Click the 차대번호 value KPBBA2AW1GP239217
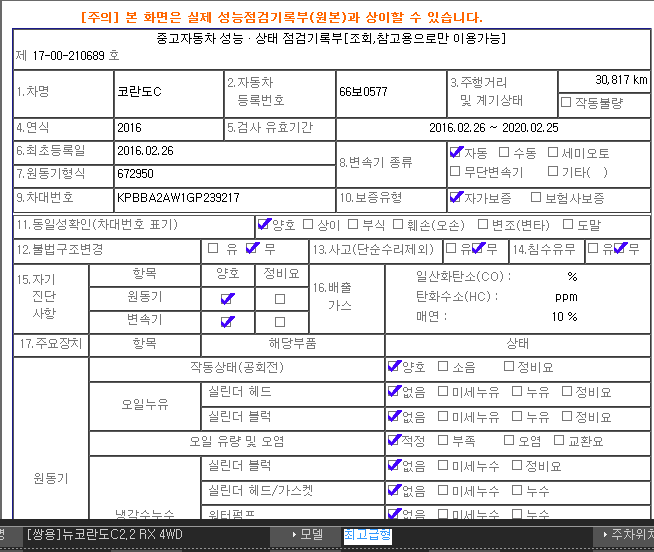Image resolution: width=654 pixels, height=552 pixels. tap(177, 198)
